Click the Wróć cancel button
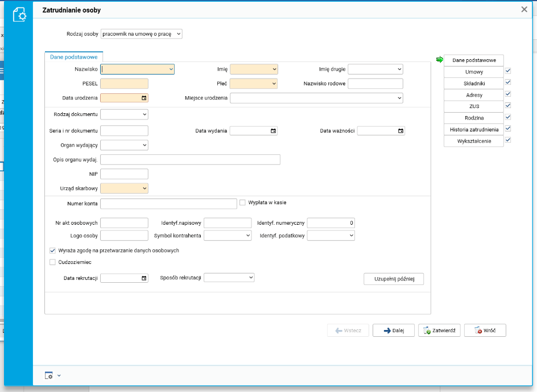 click(485, 331)
